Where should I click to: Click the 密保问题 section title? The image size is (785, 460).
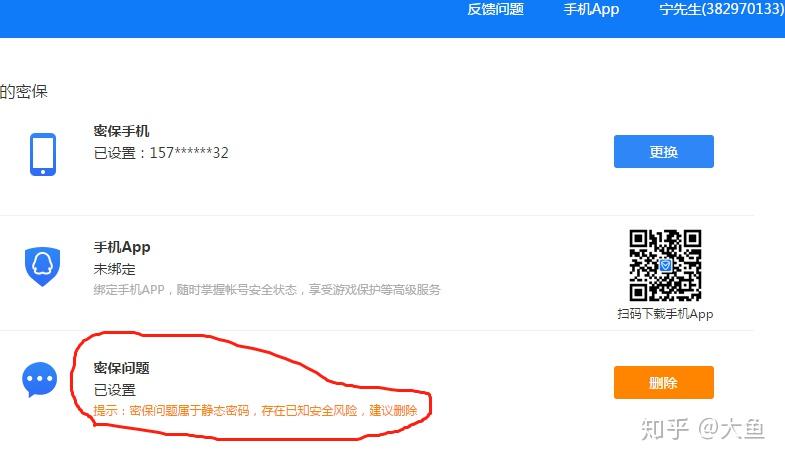point(122,368)
